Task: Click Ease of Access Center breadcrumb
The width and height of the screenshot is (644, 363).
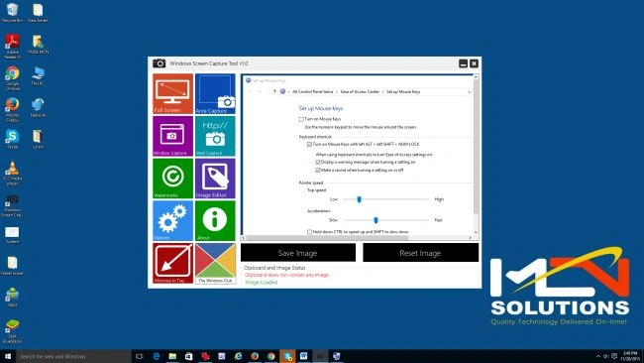Action: [360, 91]
